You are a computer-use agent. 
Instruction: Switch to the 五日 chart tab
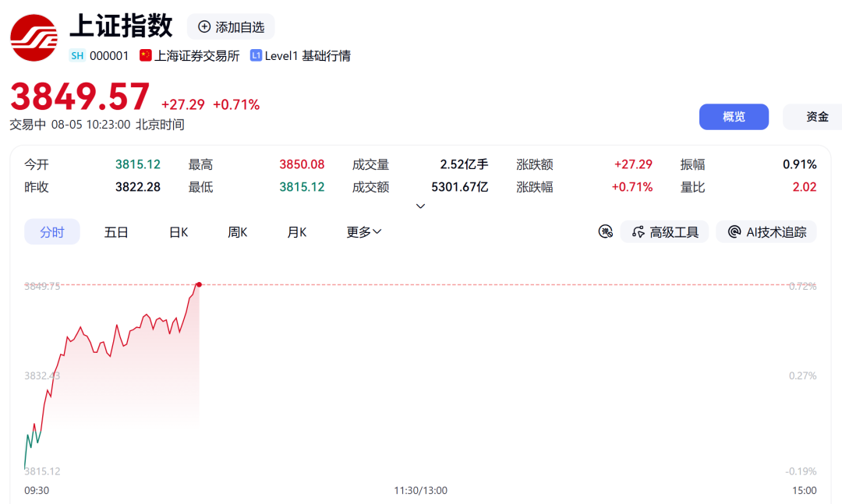tap(116, 232)
